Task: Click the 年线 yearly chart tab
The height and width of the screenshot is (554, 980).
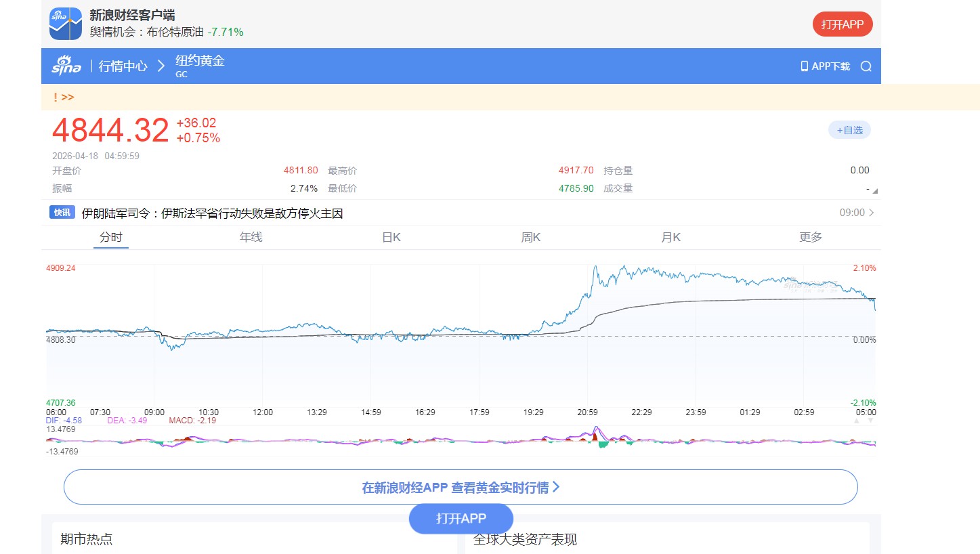Action: (251, 237)
